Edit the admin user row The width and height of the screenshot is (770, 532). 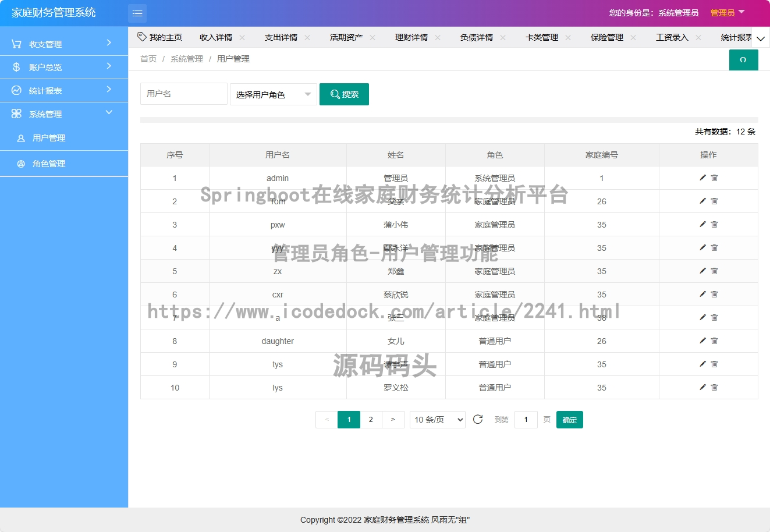coord(702,178)
